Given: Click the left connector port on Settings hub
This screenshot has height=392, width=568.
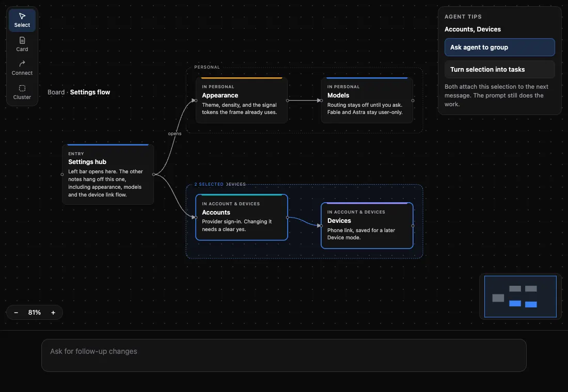Looking at the screenshot, I should [62, 174].
